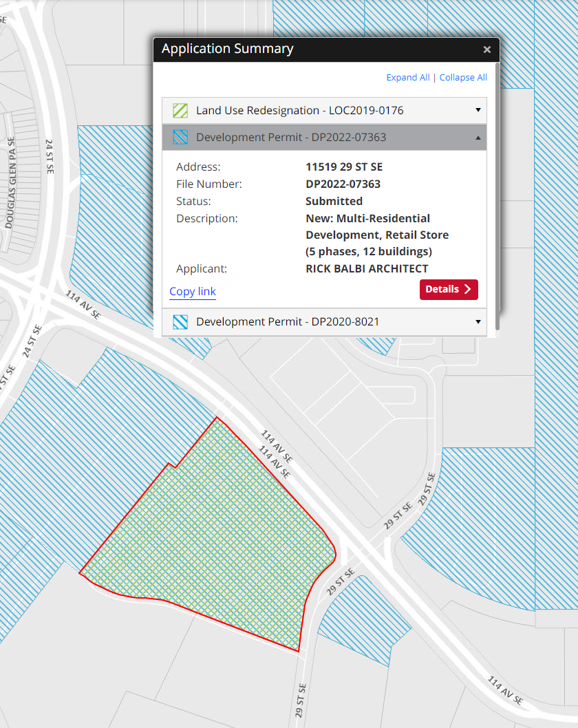This screenshot has width=578, height=728.
Task: Click the green hatched Land Use Redesignation icon
Action: [x=180, y=110]
